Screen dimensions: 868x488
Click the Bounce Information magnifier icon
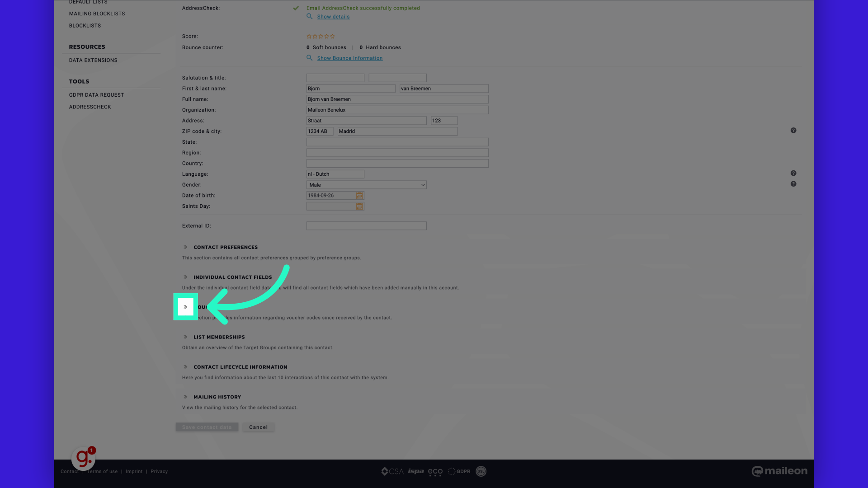click(x=309, y=58)
